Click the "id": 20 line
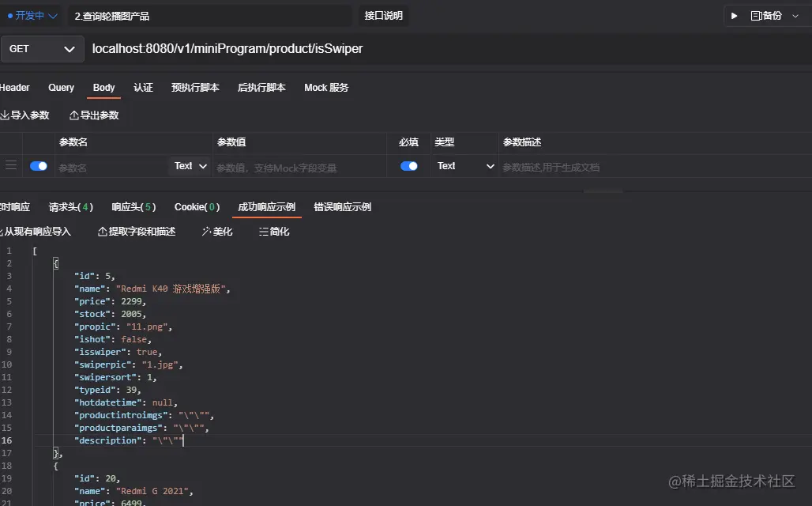The image size is (812, 506). 97,478
